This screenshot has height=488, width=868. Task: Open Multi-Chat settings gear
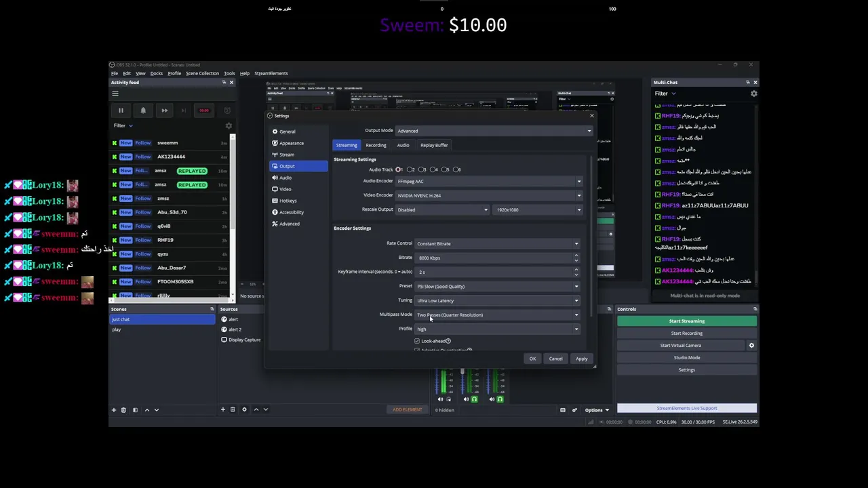[x=753, y=94]
